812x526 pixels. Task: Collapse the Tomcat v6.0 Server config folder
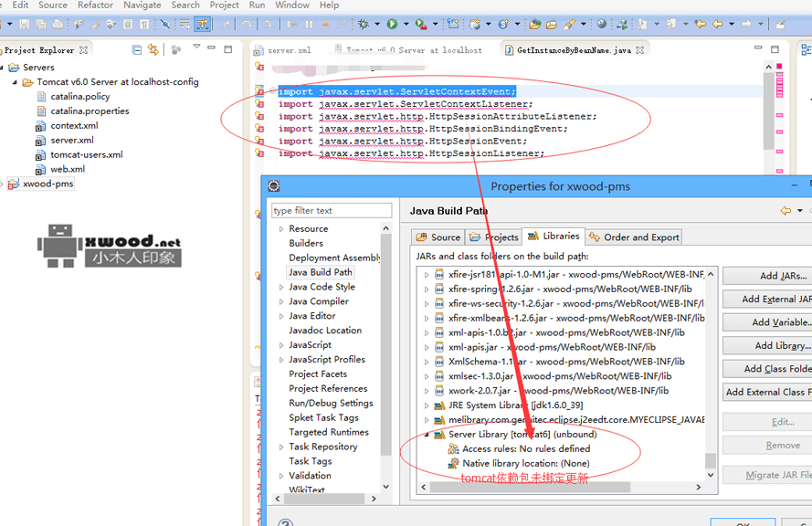point(15,82)
